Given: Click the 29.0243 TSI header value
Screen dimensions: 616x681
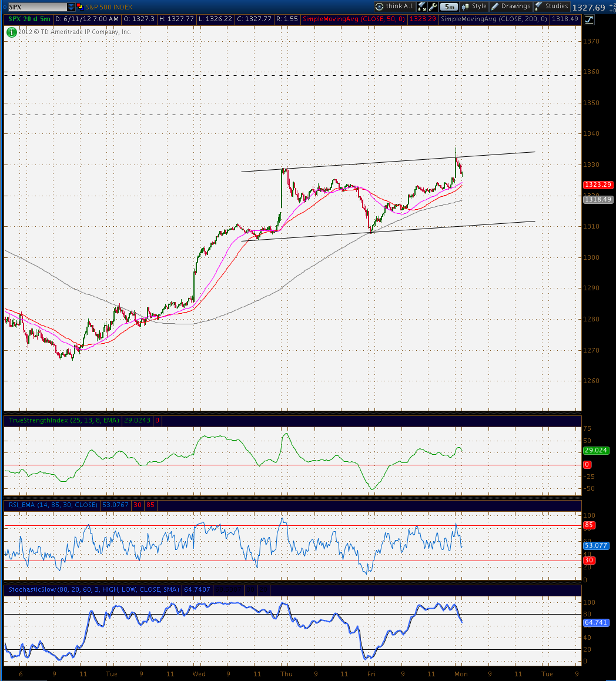Looking at the screenshot, I should pos(138,421).
